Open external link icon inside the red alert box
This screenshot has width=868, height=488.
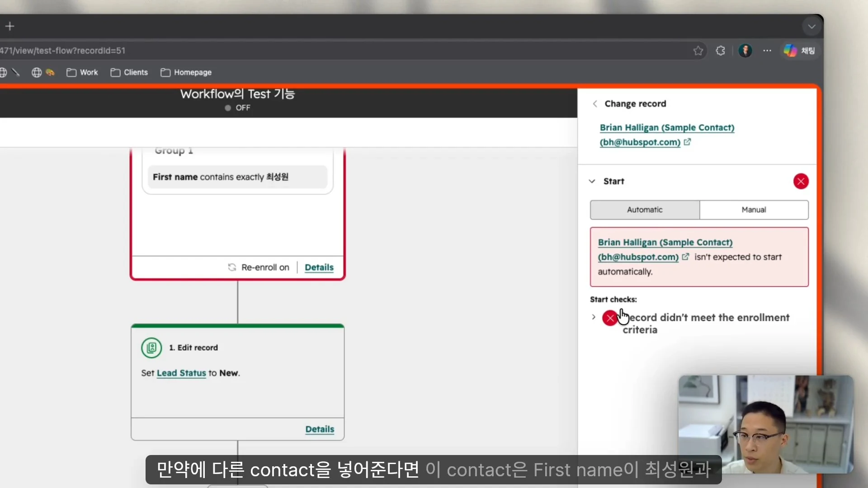coord(685,257)
